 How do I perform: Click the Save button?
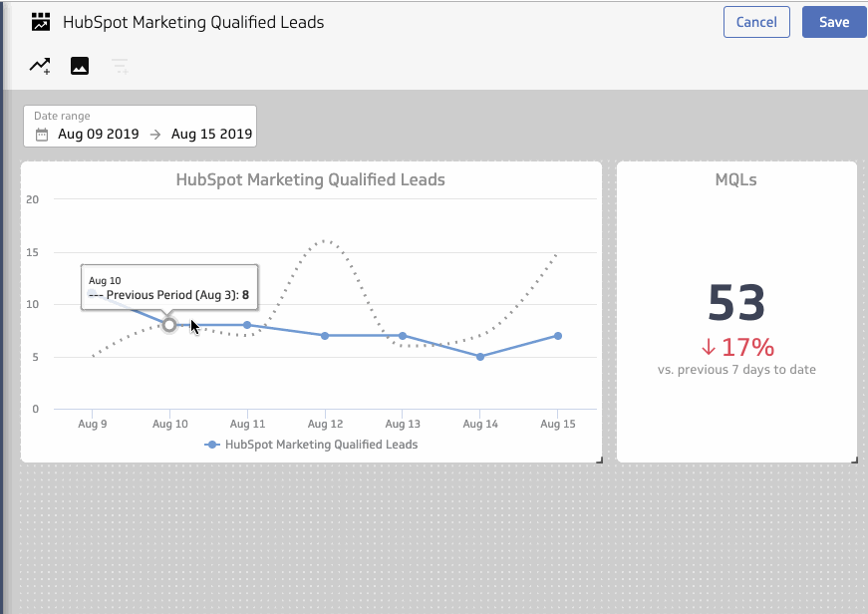tap(833, 21)
